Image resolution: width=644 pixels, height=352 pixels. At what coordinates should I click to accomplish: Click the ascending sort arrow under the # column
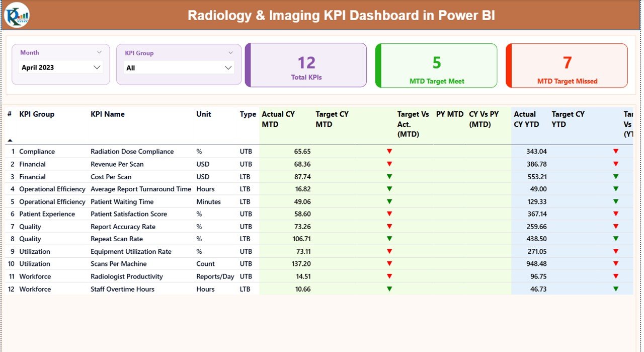11,141
